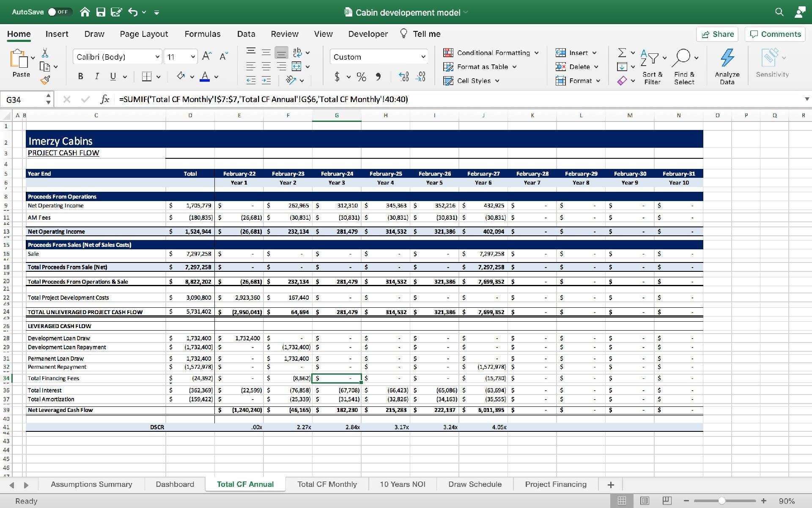Toggle Align Left button
Viewport: 812px width, 508px height.
coord(251,66)
